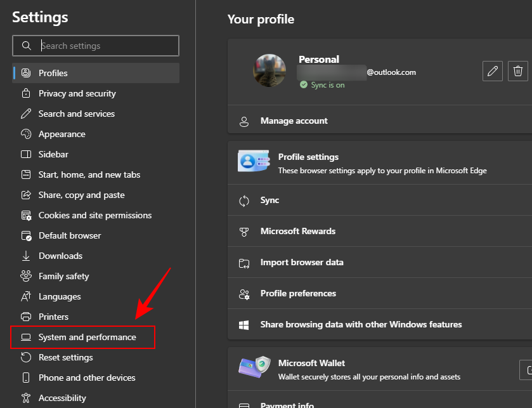Open the Downloads settings page
Screen dimensions: 532x408
pos(96,256)
